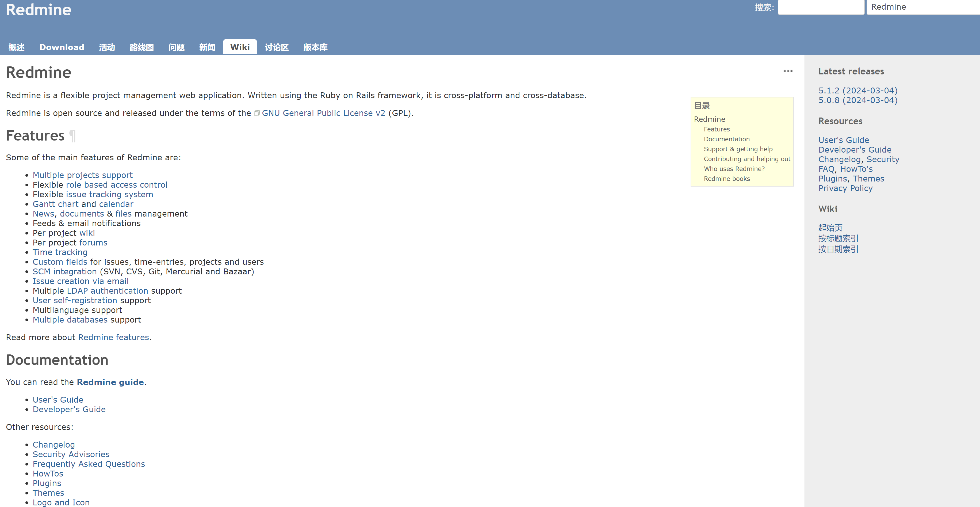The width and height of the screenshot is (980, 507).
Task: Select the 版本库 repository icon
Action: 316,47
